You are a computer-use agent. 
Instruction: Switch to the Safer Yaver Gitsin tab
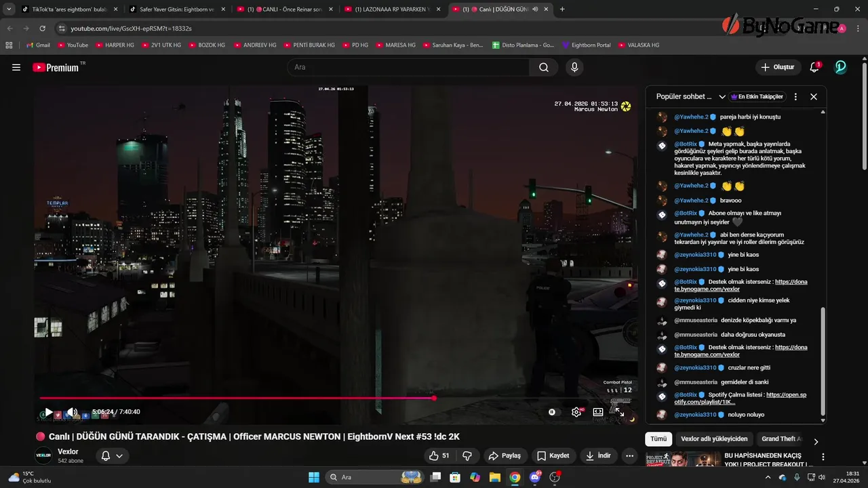[176, 9]
